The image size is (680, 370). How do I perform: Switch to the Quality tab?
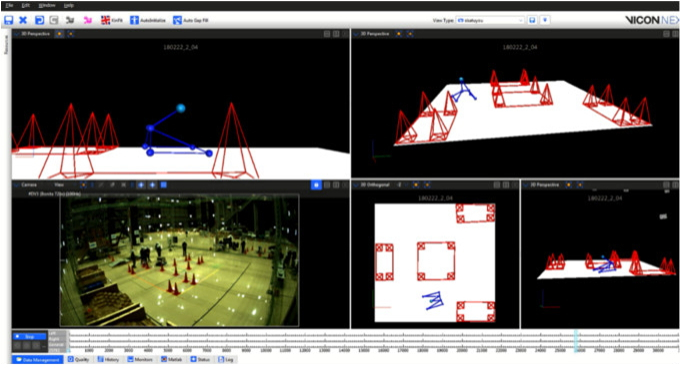(x=78, y=359)
